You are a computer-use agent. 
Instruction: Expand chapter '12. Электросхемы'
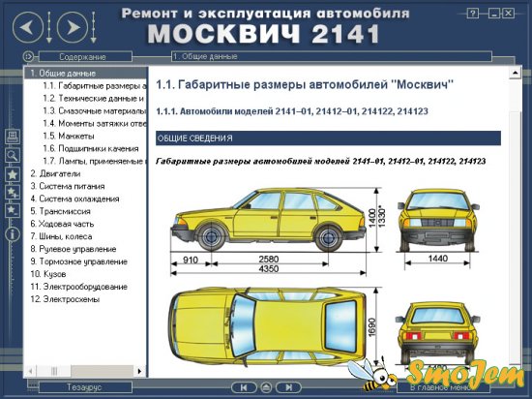pyautogui.click(x=65, y=299)
